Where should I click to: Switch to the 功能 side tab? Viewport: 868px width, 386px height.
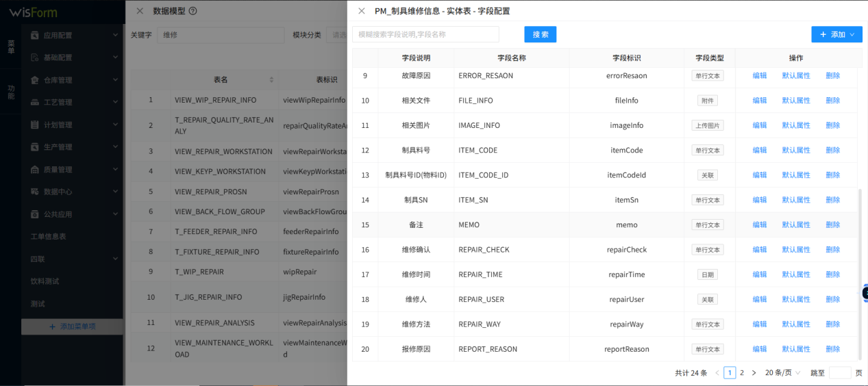(x=11, y=92)
